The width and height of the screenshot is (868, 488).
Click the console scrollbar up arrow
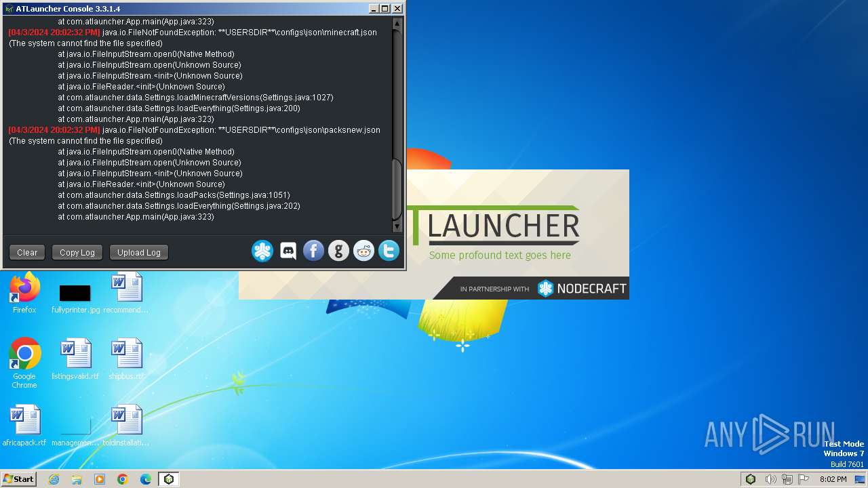[397, 23]
